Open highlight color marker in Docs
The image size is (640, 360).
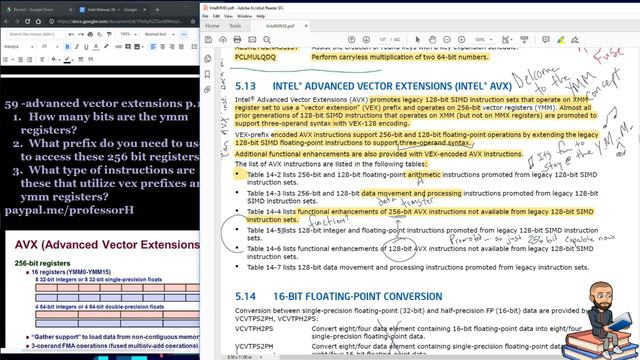[x=106, y=47]
